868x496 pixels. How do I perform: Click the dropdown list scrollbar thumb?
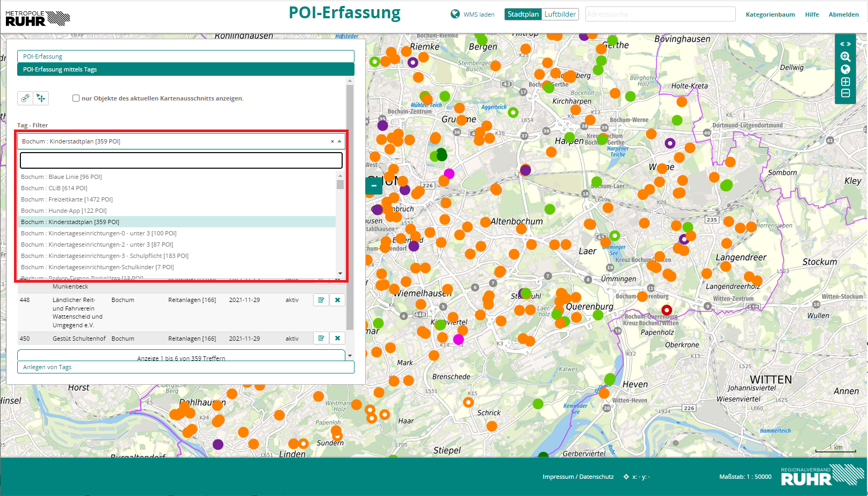(340, 184)
